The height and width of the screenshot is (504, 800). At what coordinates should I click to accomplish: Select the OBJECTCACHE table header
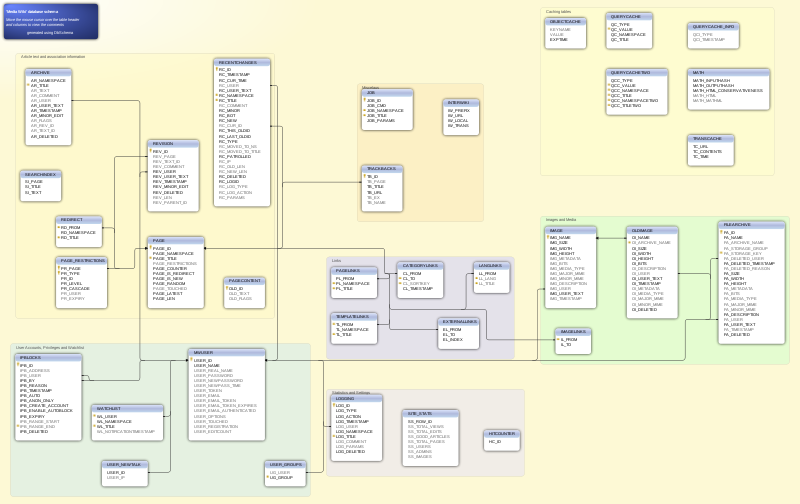point(565,22)
